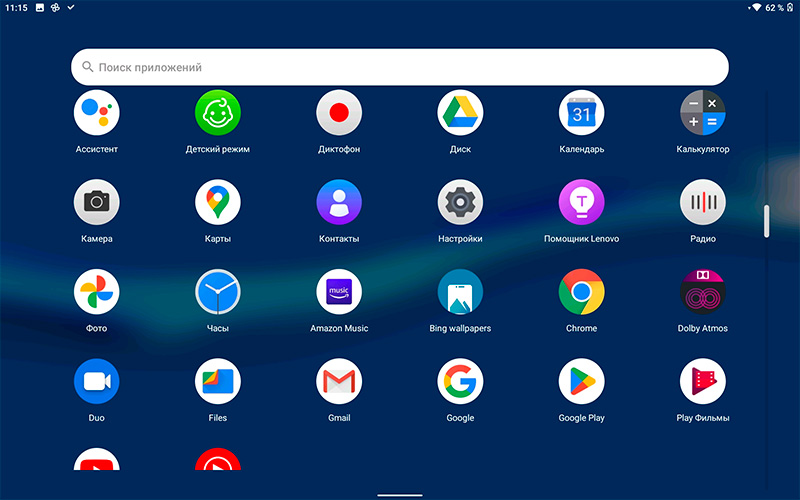This screenshot has width=800, height=500.
Task: Open the Google Assistant app
Action: 97,113
